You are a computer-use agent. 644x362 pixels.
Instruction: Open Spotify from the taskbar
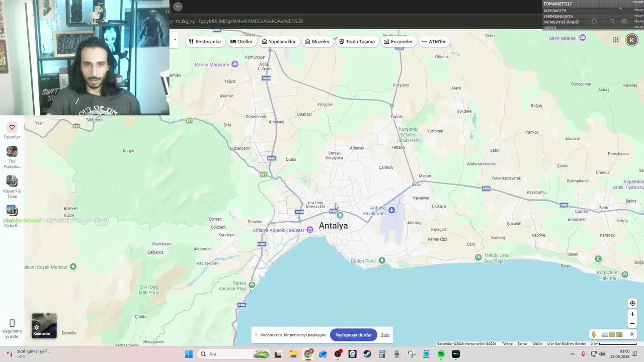[x=441, y=354]
